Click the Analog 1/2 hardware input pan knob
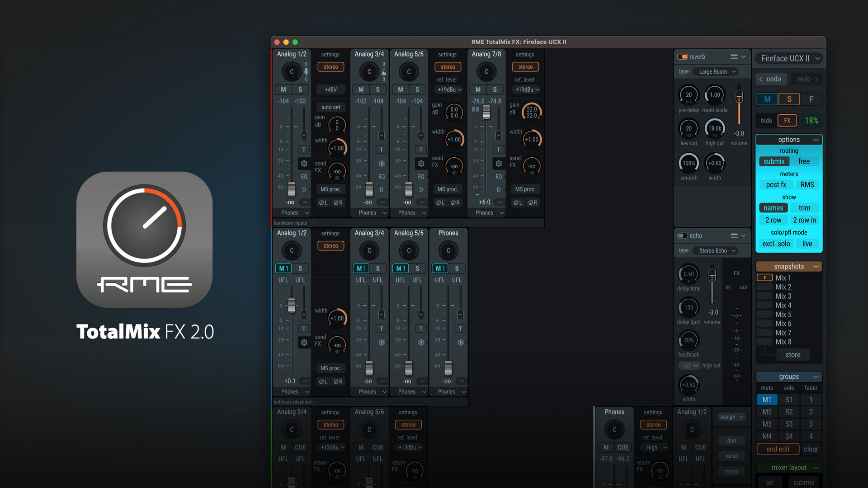 (x=292, y=71)
